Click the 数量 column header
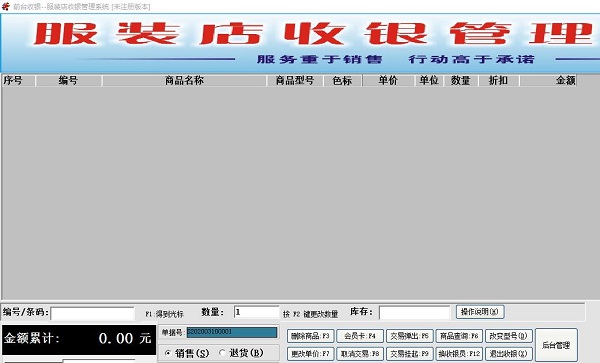Screen dimensions: 600x363 tap(461, 81)
